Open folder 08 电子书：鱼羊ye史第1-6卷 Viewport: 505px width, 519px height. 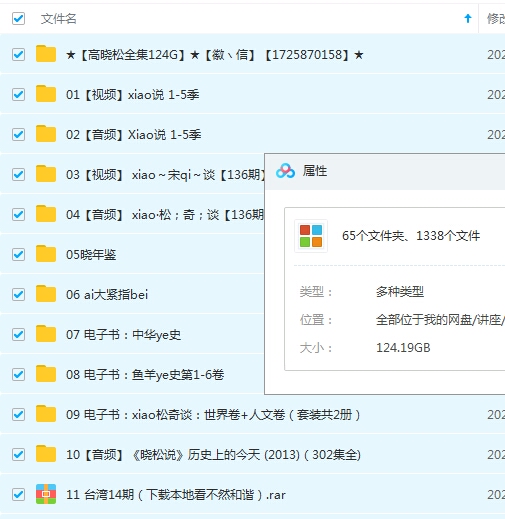pyautogui.click(x=145, y=375)
